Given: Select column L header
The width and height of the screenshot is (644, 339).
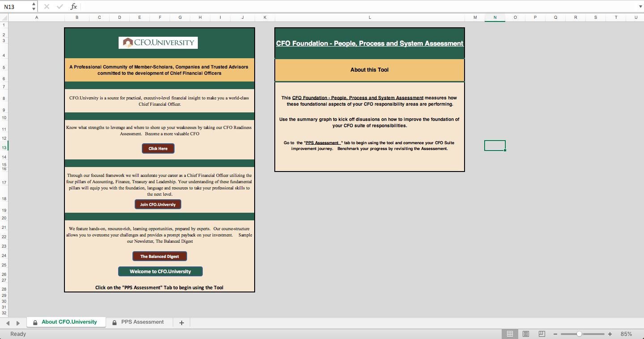Looking at the screenshot, I should coord(370,17).
